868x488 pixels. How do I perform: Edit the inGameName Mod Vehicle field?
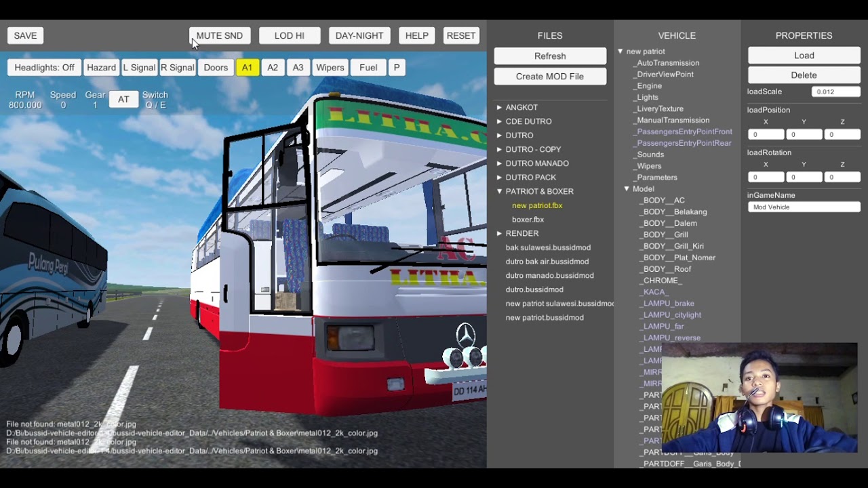804,207
